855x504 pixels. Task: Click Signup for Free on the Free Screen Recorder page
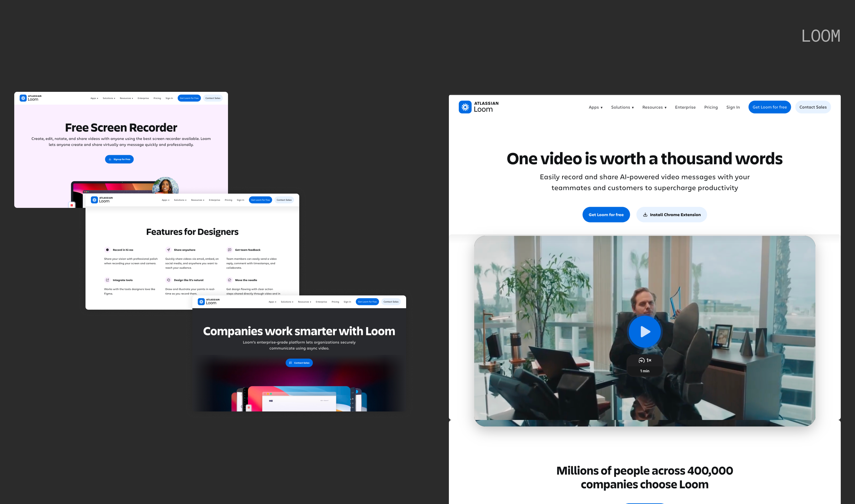119,159
